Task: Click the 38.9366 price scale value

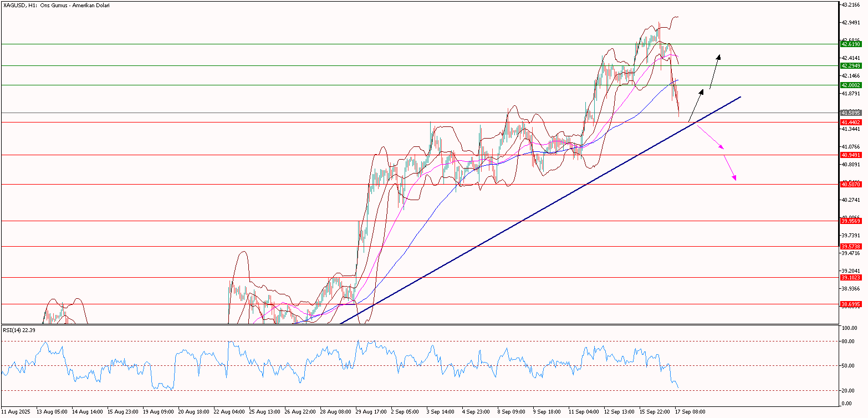Action: [x=851, y=288]
